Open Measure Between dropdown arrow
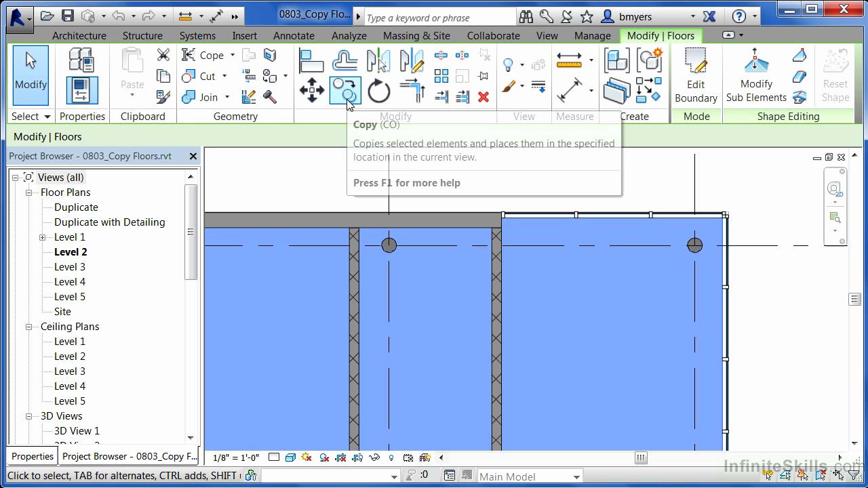 coord(591,60)
